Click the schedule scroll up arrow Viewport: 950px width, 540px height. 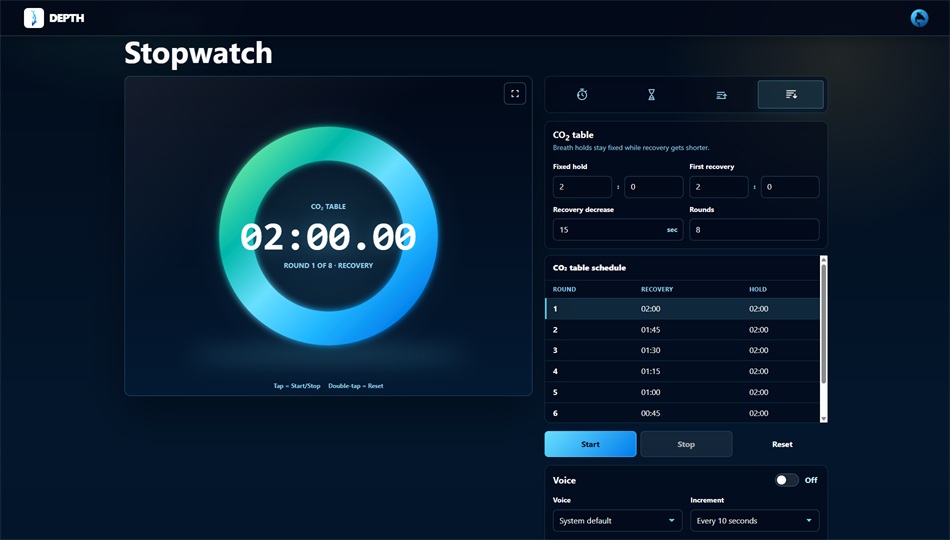823,259
